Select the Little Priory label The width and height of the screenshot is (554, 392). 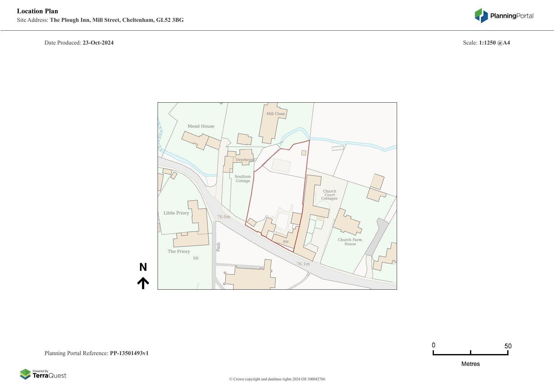point(176,213)
